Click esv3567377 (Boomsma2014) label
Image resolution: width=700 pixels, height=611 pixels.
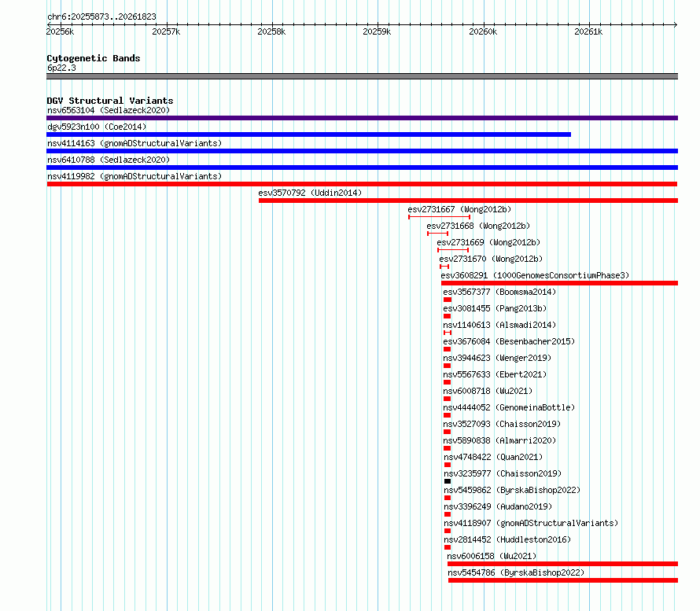point(499,292)
